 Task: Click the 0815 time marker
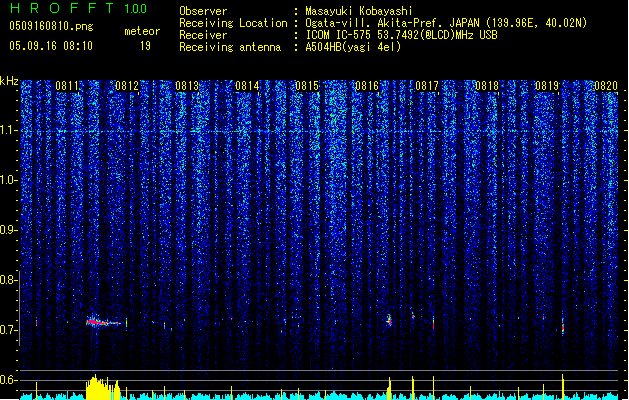(307, 86)
